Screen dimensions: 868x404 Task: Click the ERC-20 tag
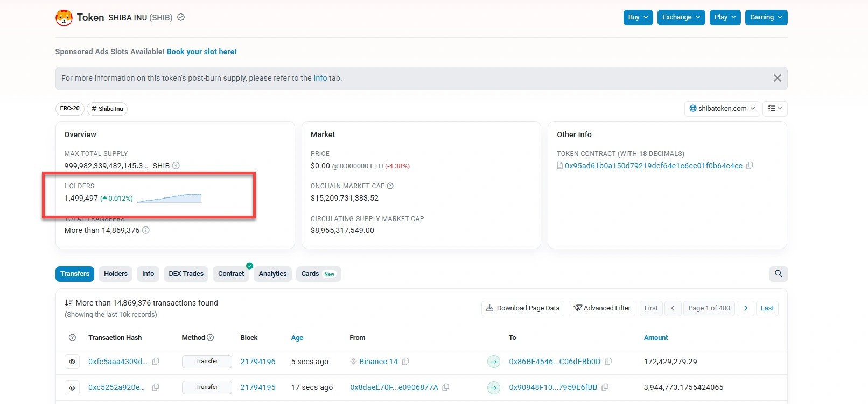coord(70,109)
